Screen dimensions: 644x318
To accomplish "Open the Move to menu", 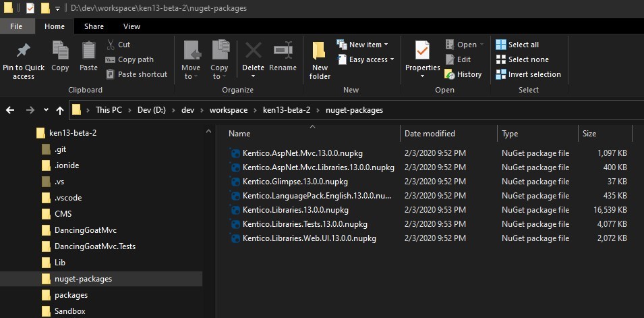I will [191, 60].
